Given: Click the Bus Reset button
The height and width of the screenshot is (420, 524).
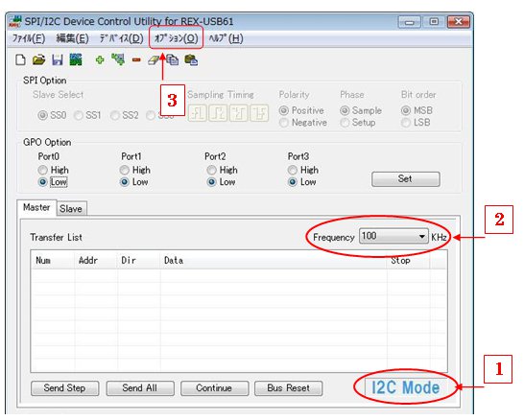Looking at the screenshot, I should pos(289,388).
